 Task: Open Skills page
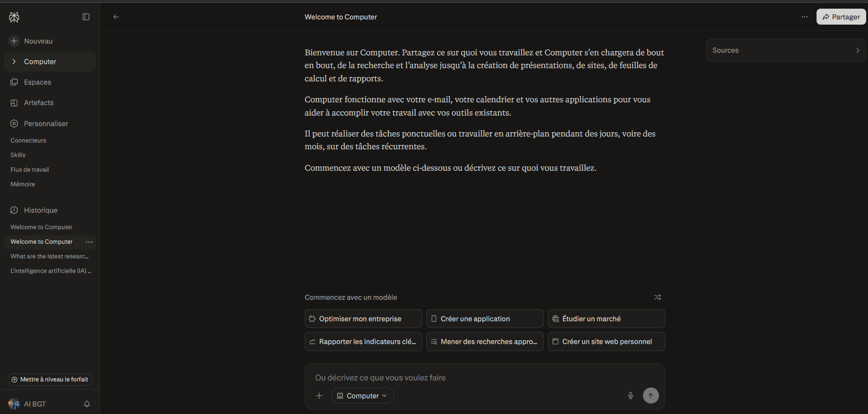pyautogui.click(x=18, y=155)
